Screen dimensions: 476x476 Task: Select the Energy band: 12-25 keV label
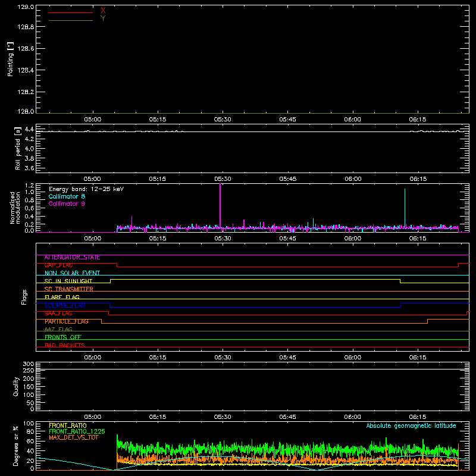pos(86,189)
